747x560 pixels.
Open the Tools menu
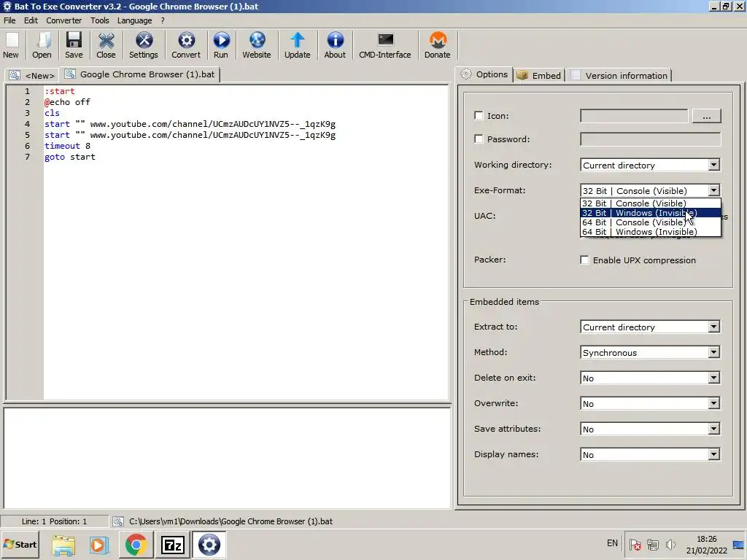point(99,20)
